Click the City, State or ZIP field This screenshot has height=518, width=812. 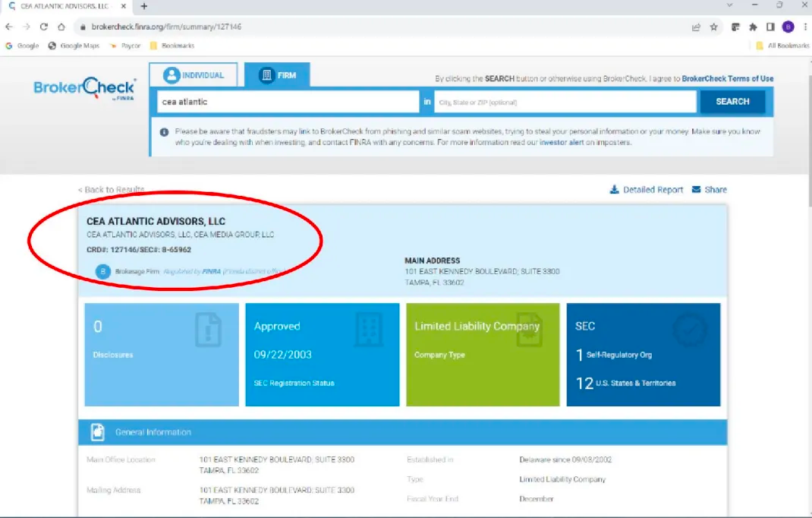565,102
